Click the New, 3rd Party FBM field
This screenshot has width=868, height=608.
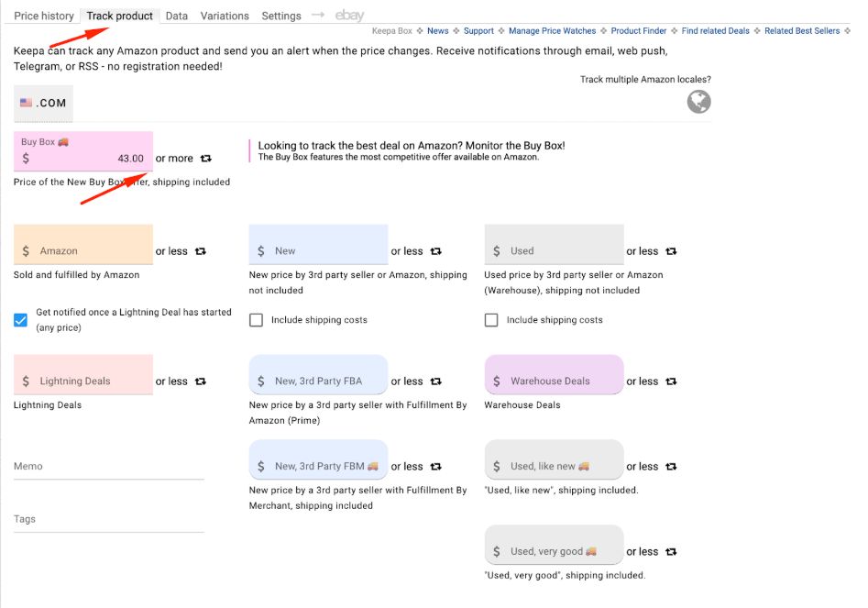coord(318,459)
